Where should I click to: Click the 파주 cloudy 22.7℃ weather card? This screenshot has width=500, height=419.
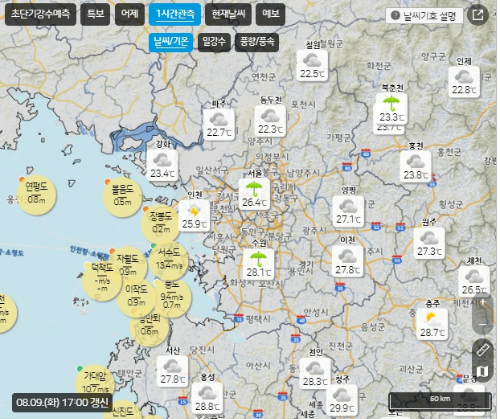tap(219, 124)
